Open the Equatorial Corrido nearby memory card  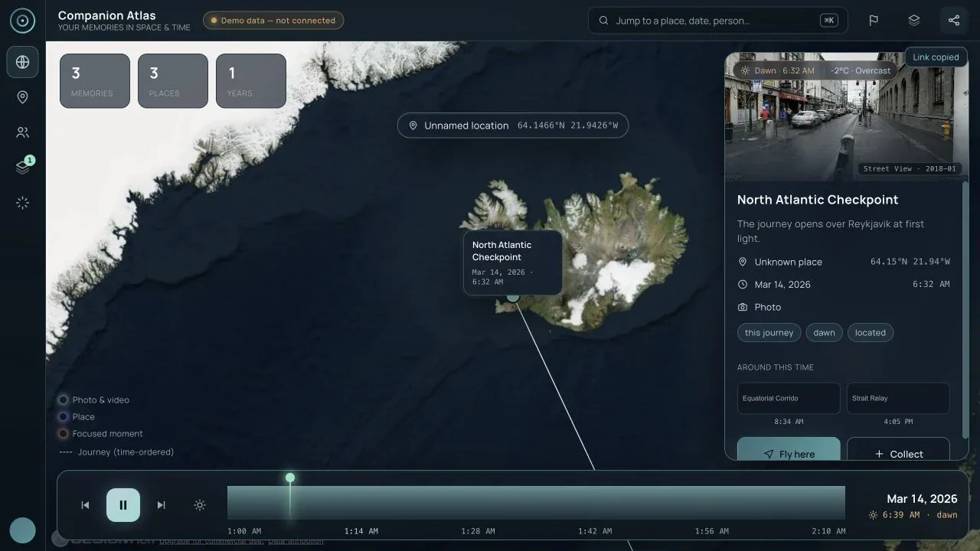[x=789, y=399]
